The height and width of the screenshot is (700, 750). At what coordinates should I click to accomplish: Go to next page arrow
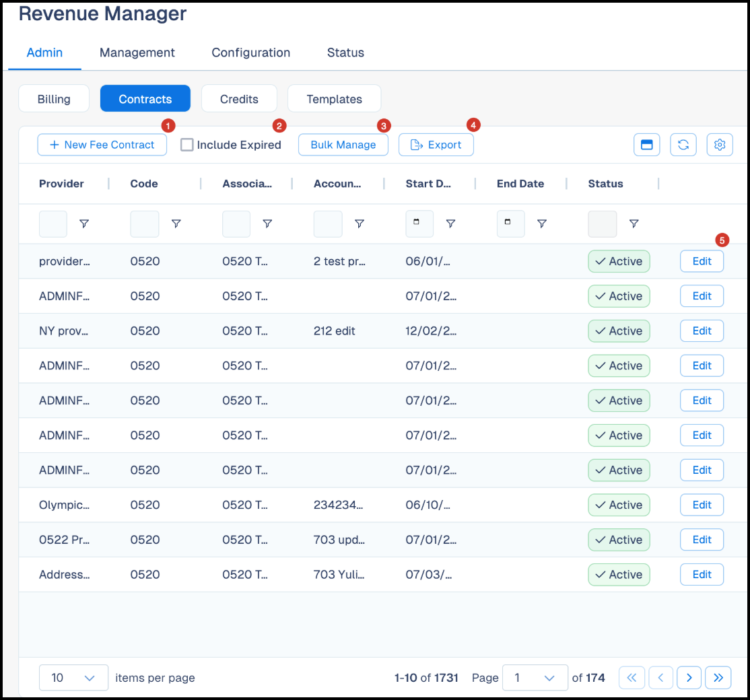[689, 678]
